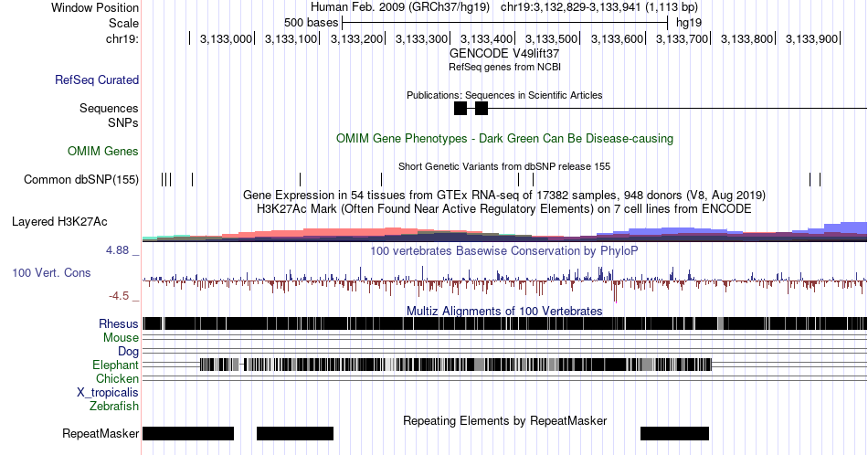This screenshot has height=455, width=868.
Task: Select the Dog alignment row label
Action: (x=128, y=352)
